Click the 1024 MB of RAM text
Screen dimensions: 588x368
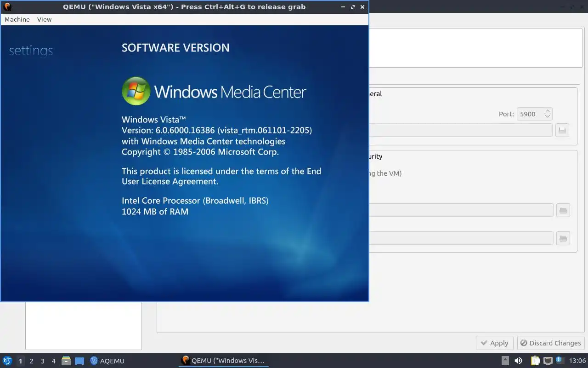[155, 212]
